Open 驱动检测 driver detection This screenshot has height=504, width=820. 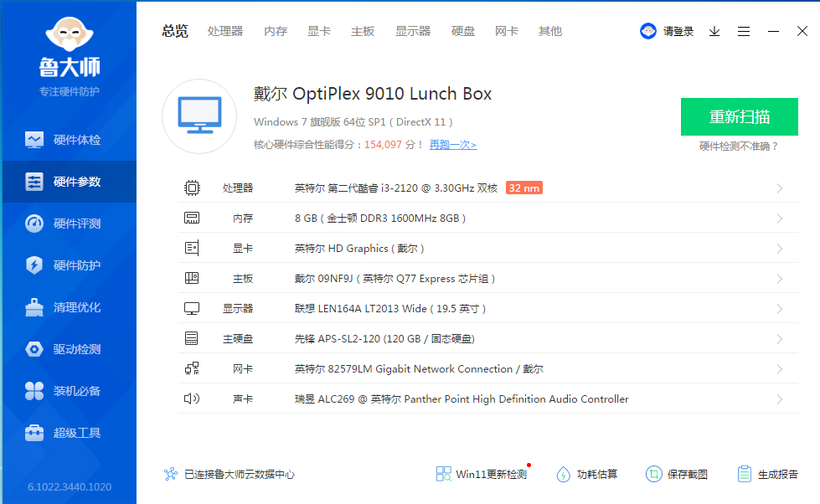point(69,349)
